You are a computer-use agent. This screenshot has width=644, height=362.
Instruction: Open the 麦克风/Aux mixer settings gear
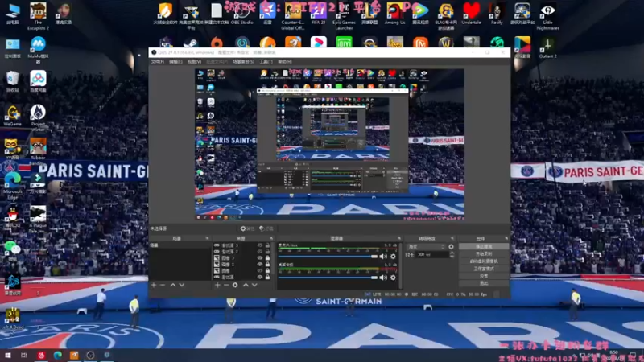(393, 257)
